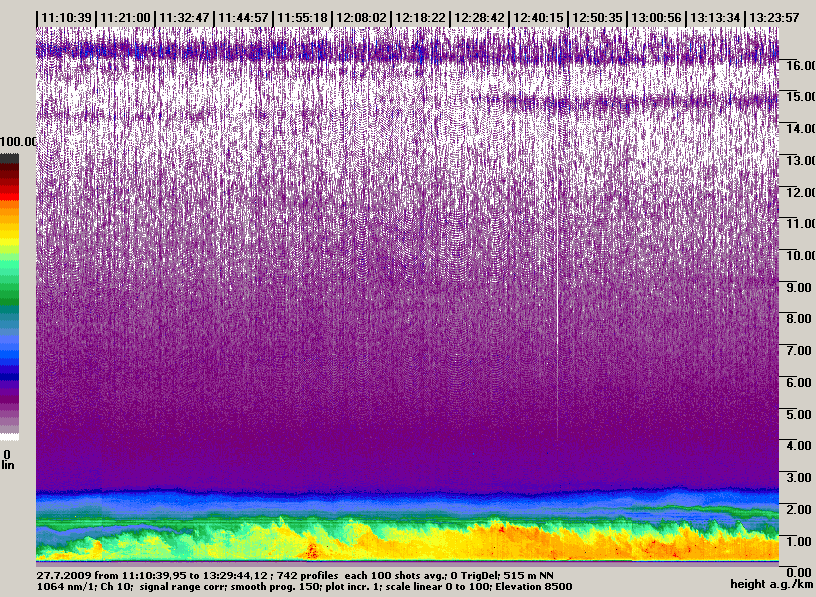Click the 16.00 height axis label
The image size is (816, 597).
800,65
